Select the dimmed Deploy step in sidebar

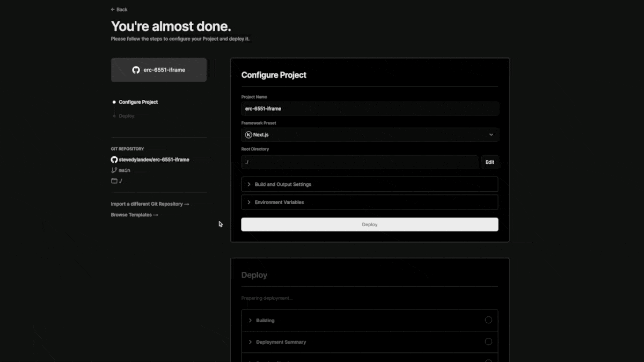pyautogui.click(x=127, y=116)
